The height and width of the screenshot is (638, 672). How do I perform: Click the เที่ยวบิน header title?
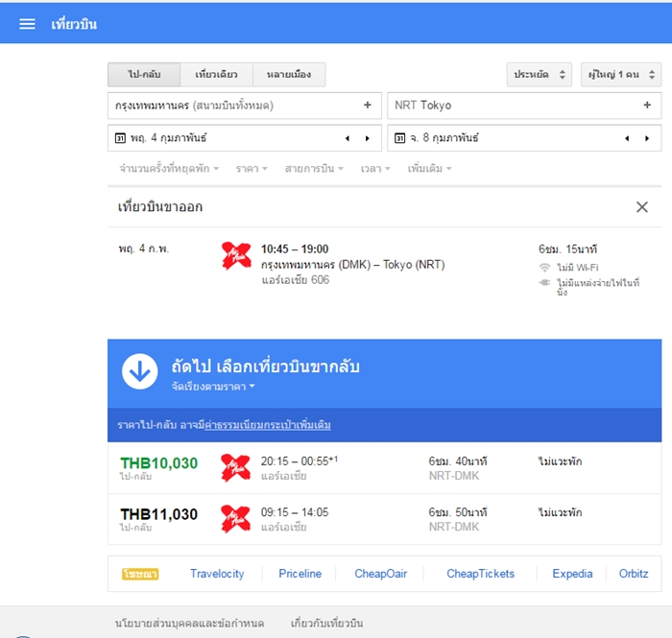click(x=74, y=24)
